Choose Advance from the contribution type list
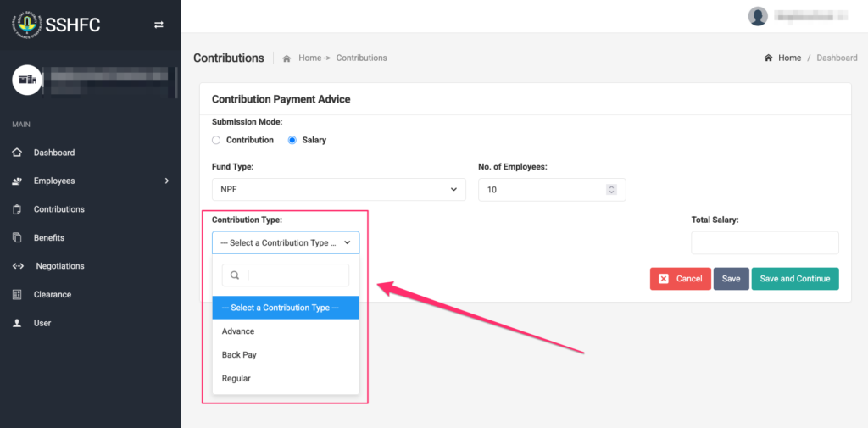Screen dimensions: 868x428 tap(238, 331)
